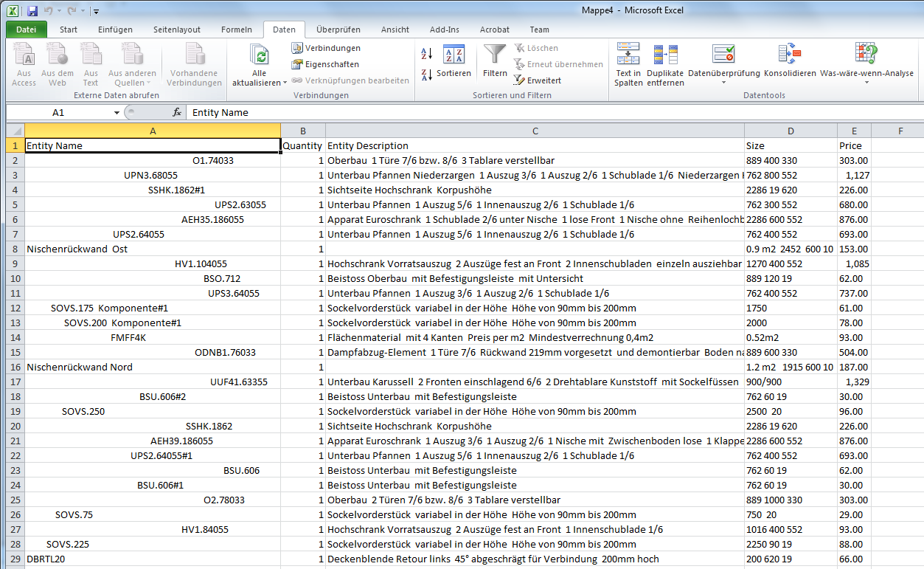Expand the Alle aktualisieren dropdown
This screenshot has height=569, width=924.
tap(285, 83)
